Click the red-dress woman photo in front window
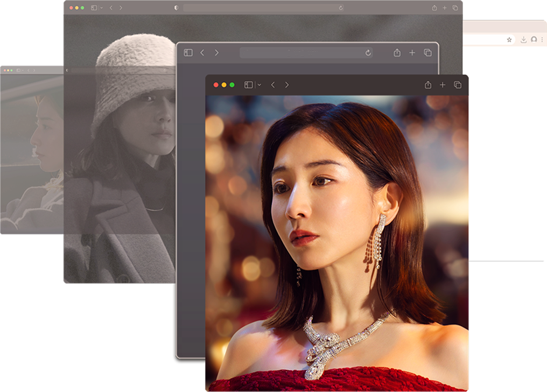This screenshot has width=547, height=392. pos(336,243)
